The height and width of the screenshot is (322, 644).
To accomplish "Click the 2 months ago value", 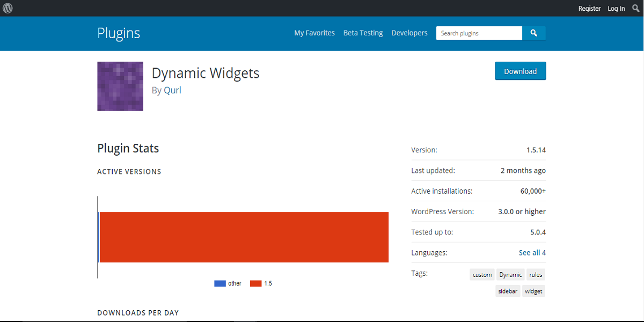I will [523, 171].
